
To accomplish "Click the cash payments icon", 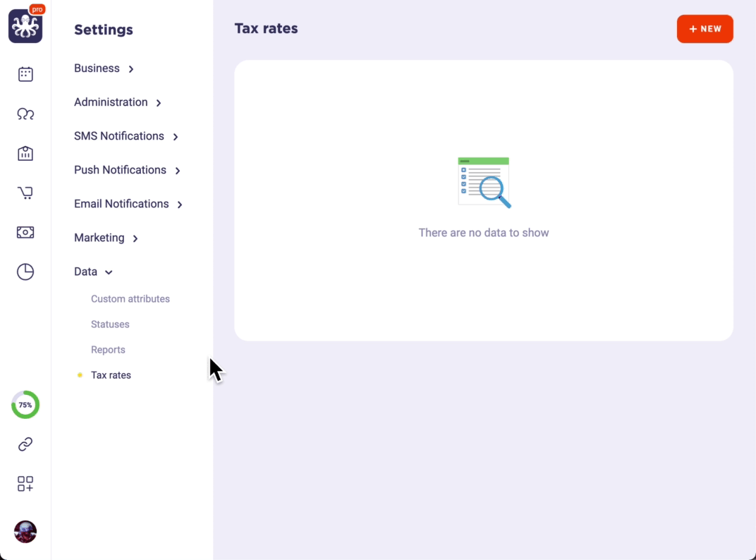I will [25, 232].
